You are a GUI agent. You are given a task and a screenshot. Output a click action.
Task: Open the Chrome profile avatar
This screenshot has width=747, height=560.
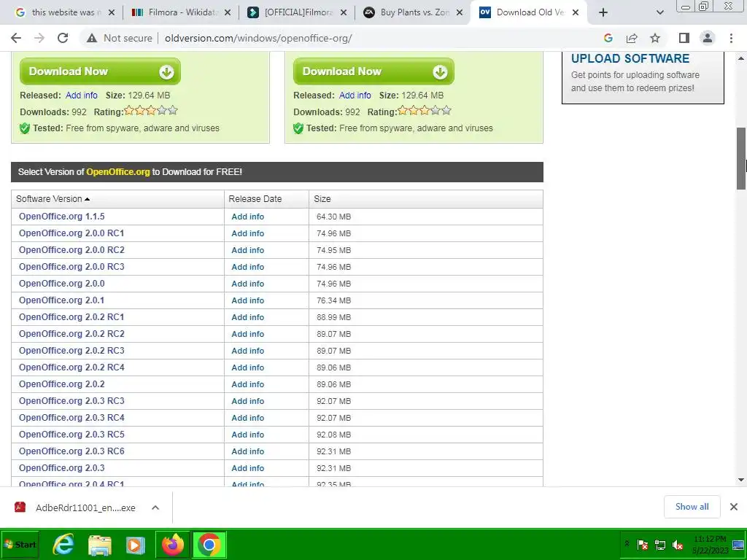point(708,38)
